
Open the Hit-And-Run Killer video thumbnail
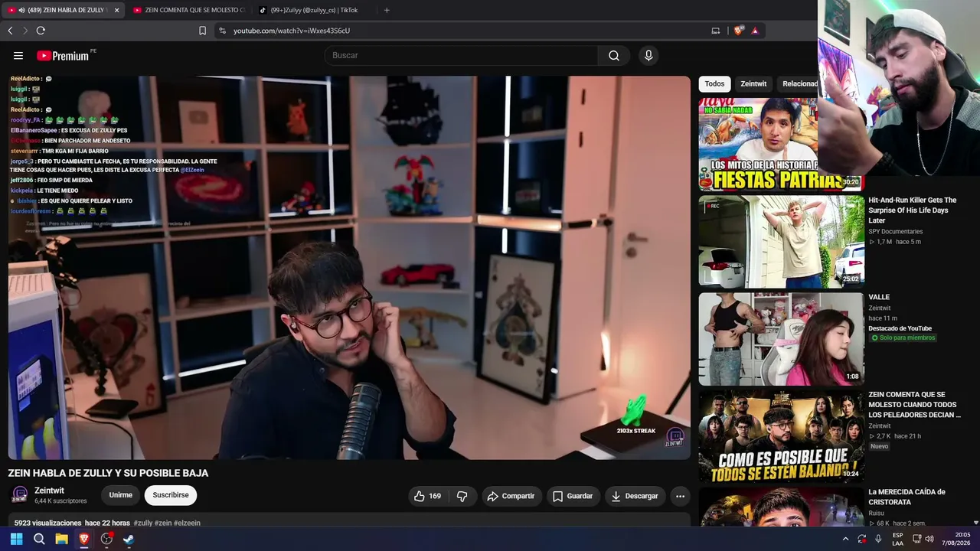tap(781, 242)
